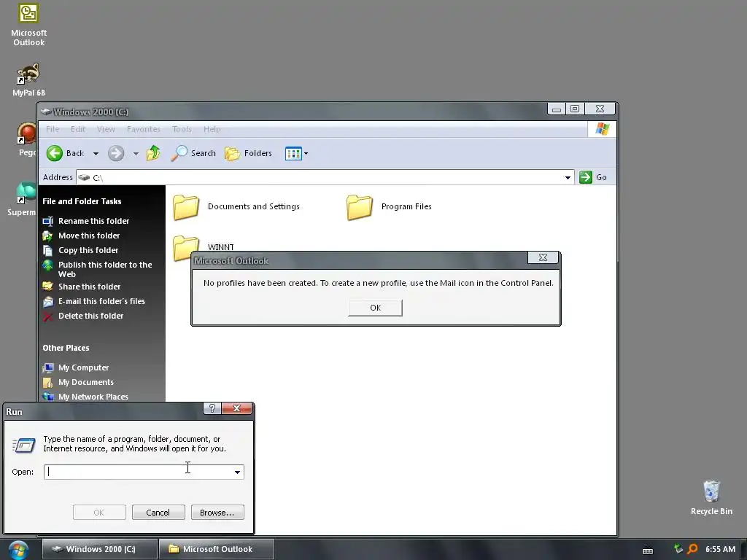Click the Forward arrow in Explorer toolbar
This screenshot has width=747, height=560.
116,153
